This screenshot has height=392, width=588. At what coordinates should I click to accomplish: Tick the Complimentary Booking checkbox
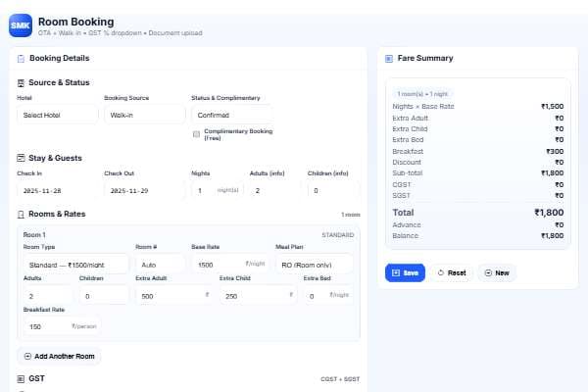point(196,134)
